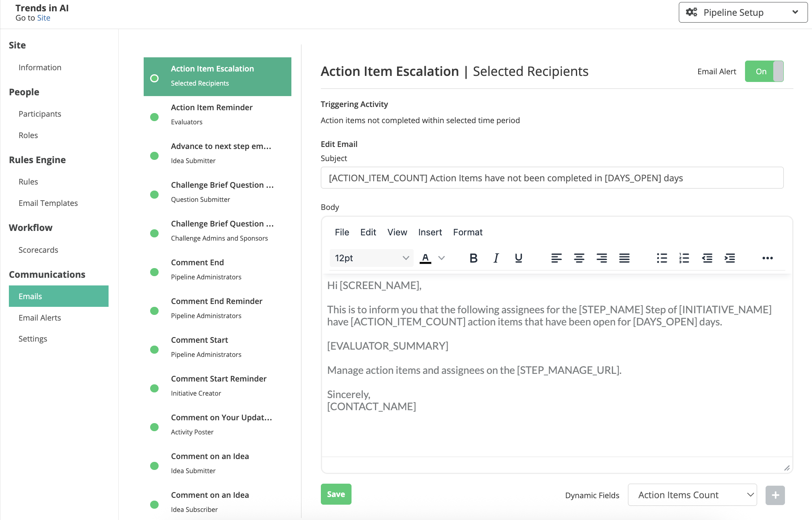812x520 pixels.
Task: Decrease indent in editor
Action: 707,258
